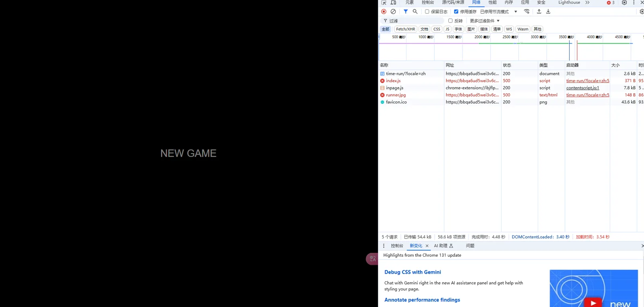Viewport: 644px width, 307px height.
Task: Open the Lighthouse panel tab
Action: pyautogui.click(x=569, y=2)
